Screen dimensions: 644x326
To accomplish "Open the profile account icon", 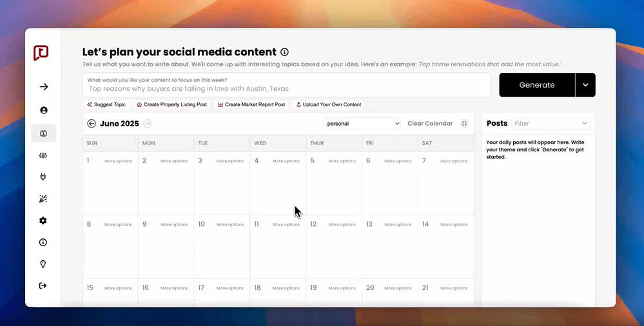I will 44,110.
